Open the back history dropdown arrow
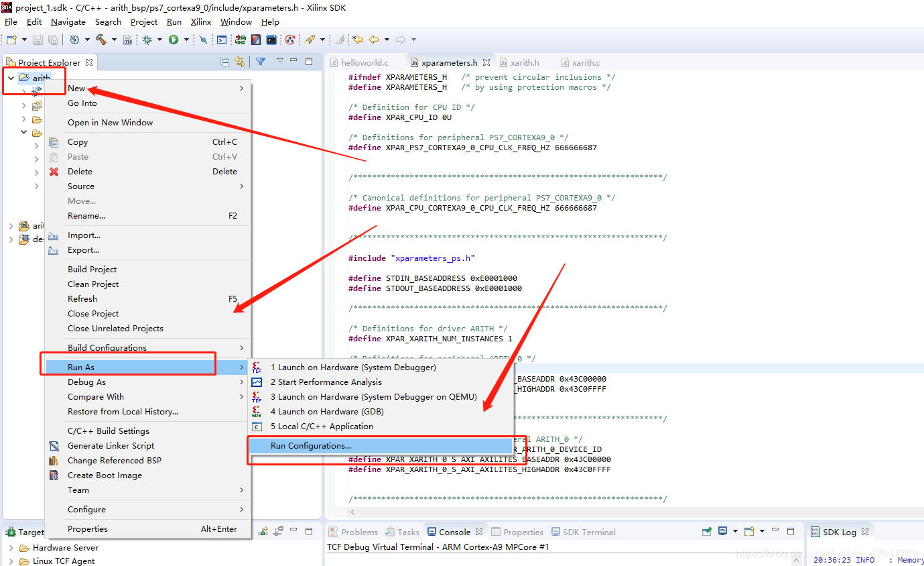 pos(387,40)
